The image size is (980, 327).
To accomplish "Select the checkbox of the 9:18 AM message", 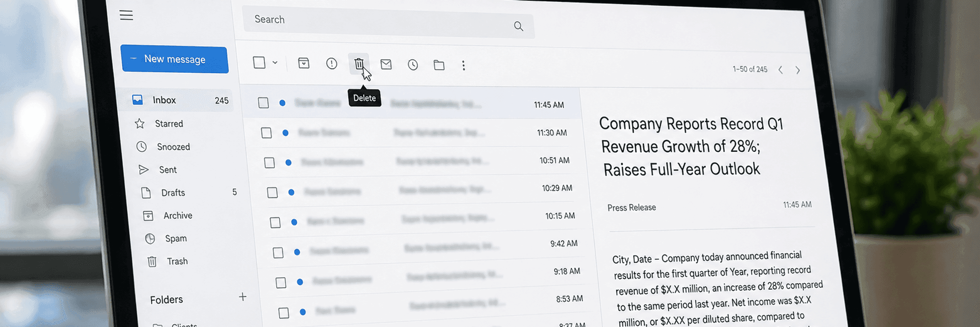I will [281, 283].
